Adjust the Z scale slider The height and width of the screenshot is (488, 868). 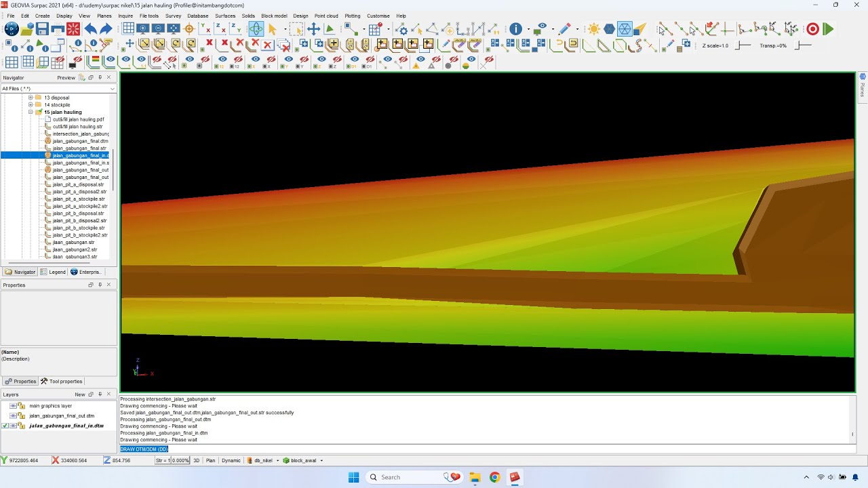(x=743, y=45)
